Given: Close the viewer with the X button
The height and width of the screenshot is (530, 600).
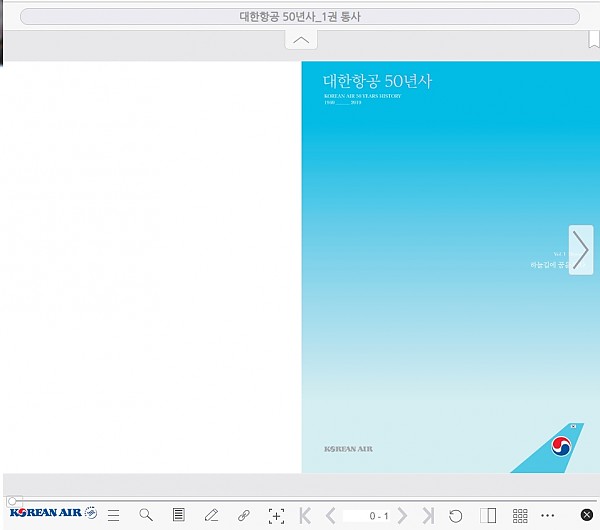Looking at the screenshot, I should [587, 515].
